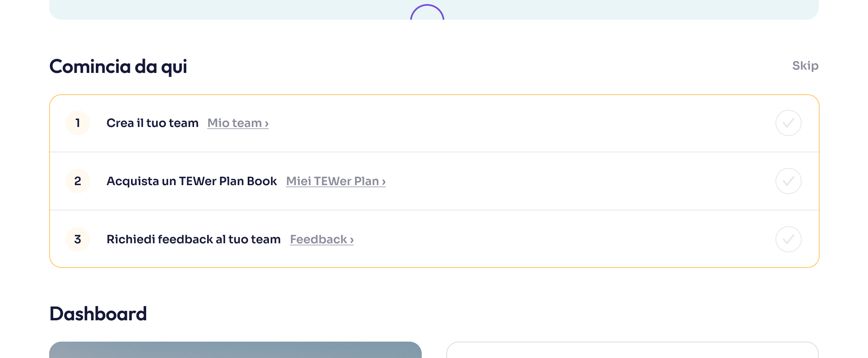Click the chevron after Mio team
This screenshot has width=868, height=358.
point(267,124)
